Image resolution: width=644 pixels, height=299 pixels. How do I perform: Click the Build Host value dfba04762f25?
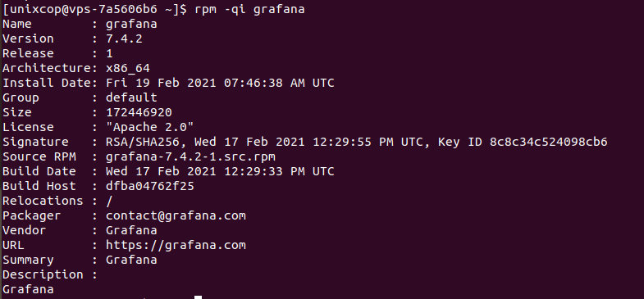coord(150,186)
